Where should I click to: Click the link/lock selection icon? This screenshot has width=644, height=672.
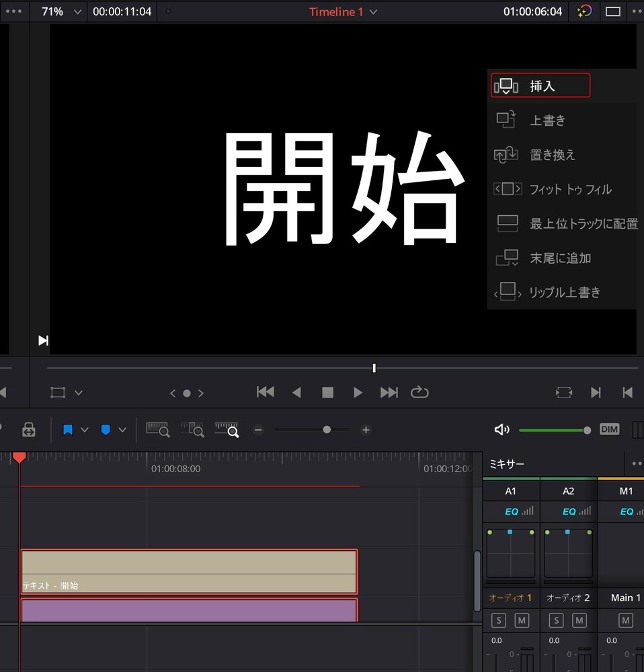coord(29,429)
